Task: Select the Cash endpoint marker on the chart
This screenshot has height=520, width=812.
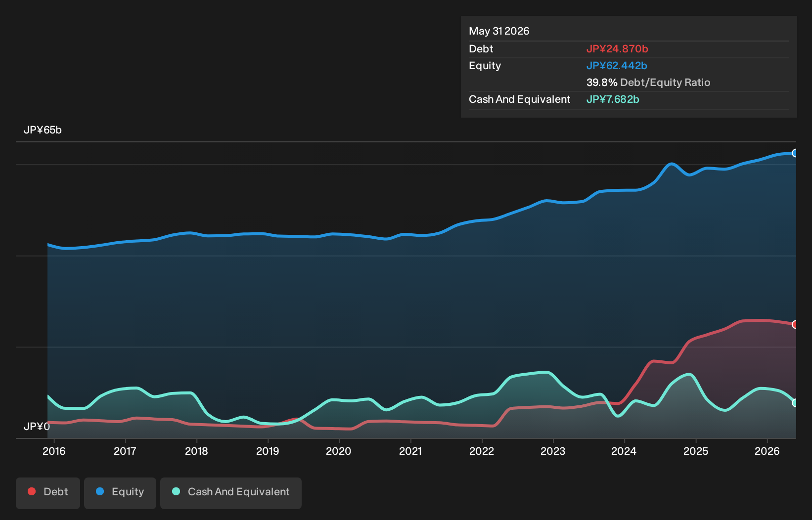Action: pyautogui.click(x=795, y=403)
